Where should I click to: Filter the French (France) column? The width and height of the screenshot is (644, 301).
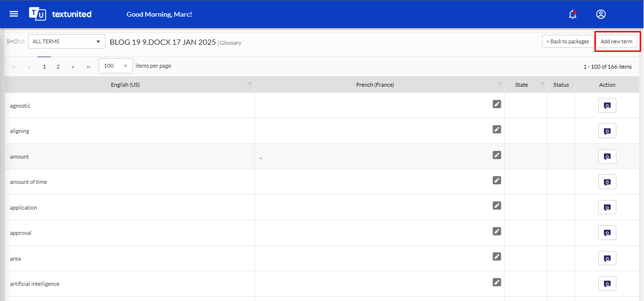499,85
